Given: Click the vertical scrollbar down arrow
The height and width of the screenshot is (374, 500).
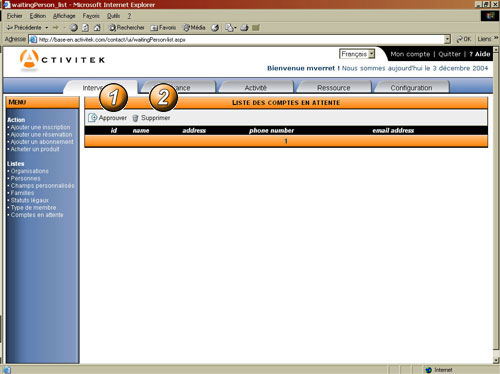Looking at the screenshot, I should 496,360.
